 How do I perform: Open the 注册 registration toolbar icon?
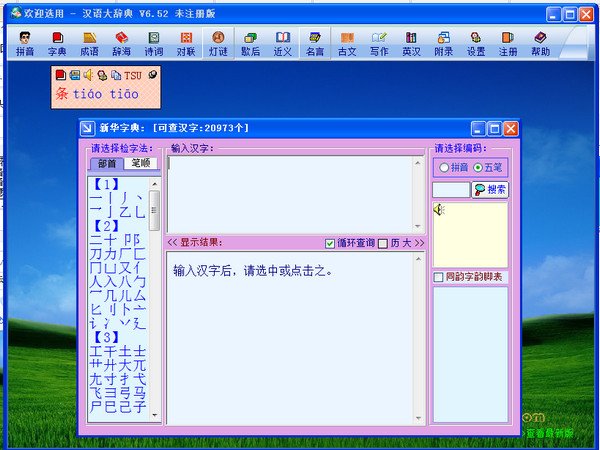click(508, 44)
